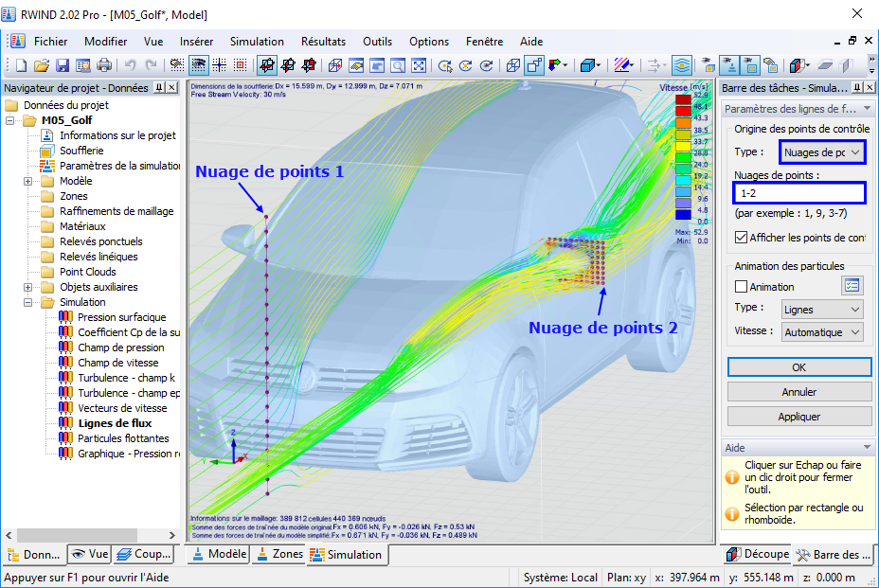
Task: Click the streamlines waves toolbar icon
Action: tap(682, 65)
